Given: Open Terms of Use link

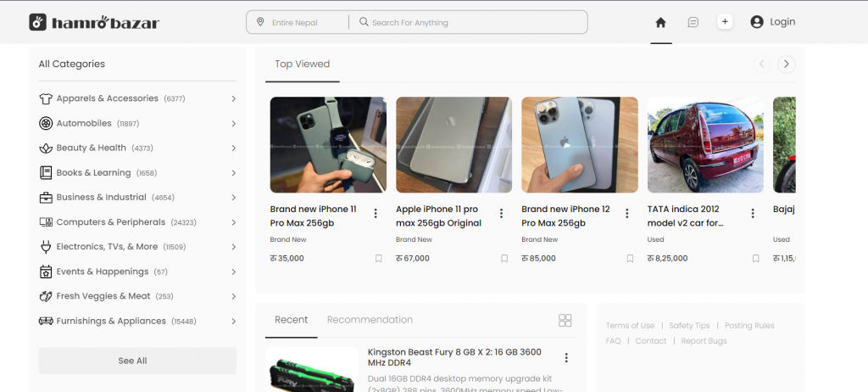Looking at the screenshot, I should pos(630,326).
